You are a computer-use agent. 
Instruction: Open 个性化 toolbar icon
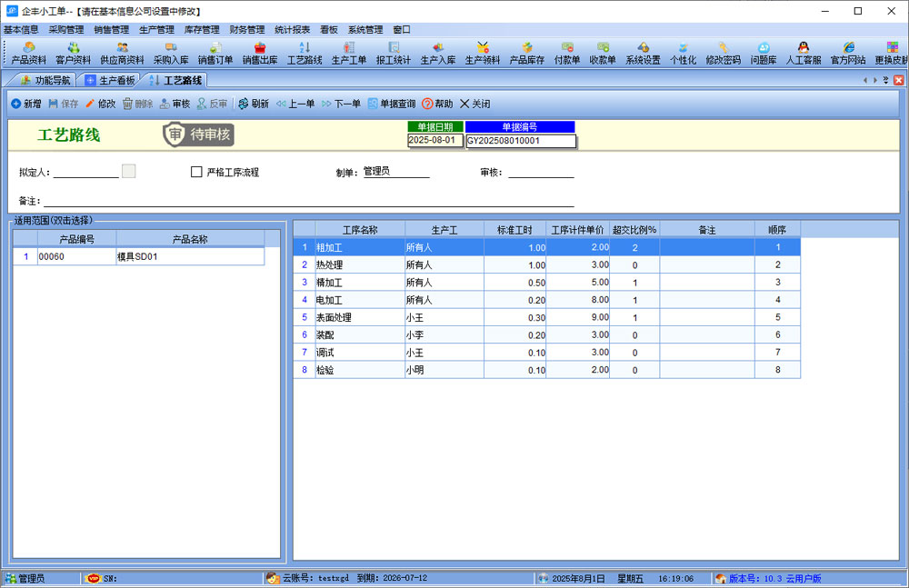683,54
